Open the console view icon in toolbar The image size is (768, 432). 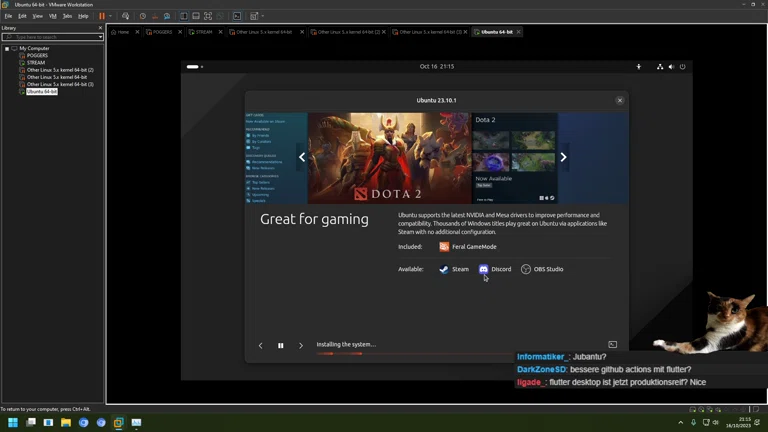237,16
